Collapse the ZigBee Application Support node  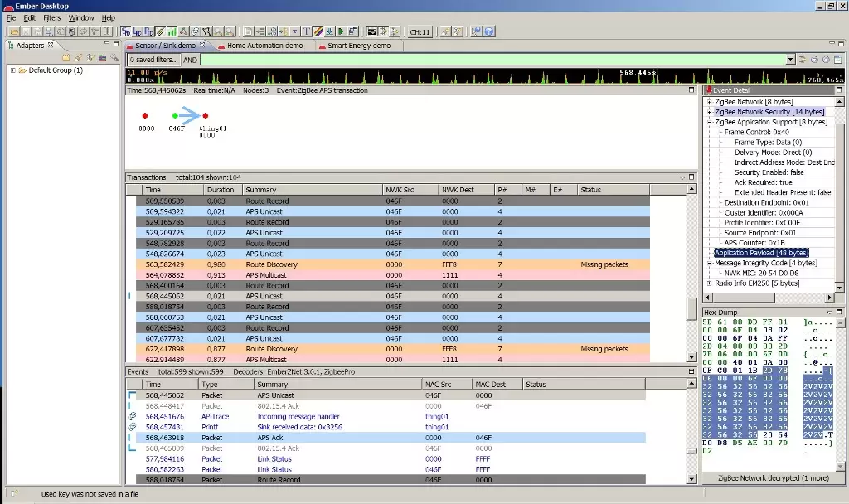(709, 122)
